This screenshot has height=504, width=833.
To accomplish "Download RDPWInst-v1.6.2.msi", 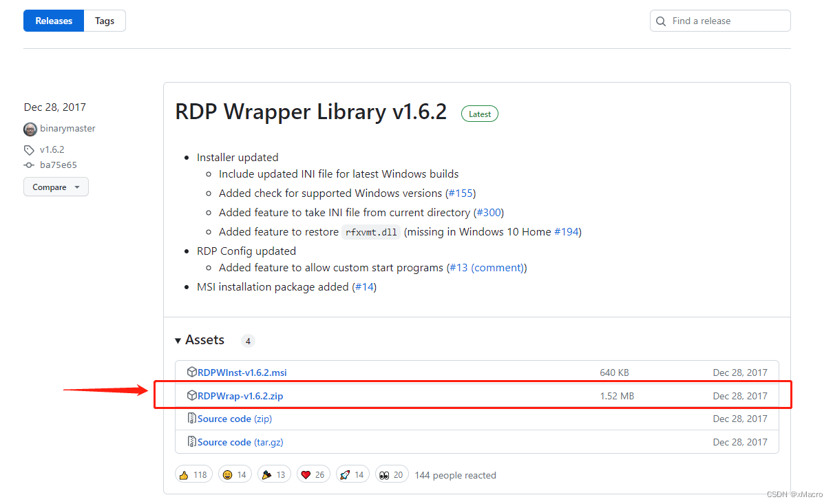I will pyautogui.click(x=242, y=372).
